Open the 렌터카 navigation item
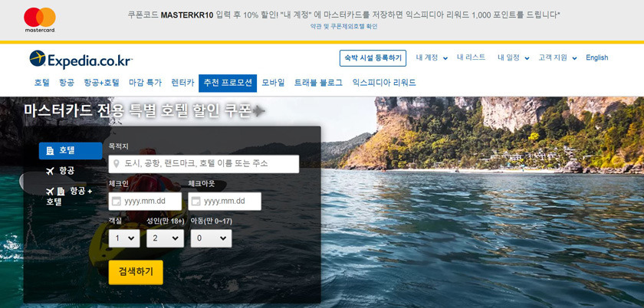Image resolution: width=644 pixels, height=308 pixels. pyautogui.click(x=182, y=83)
